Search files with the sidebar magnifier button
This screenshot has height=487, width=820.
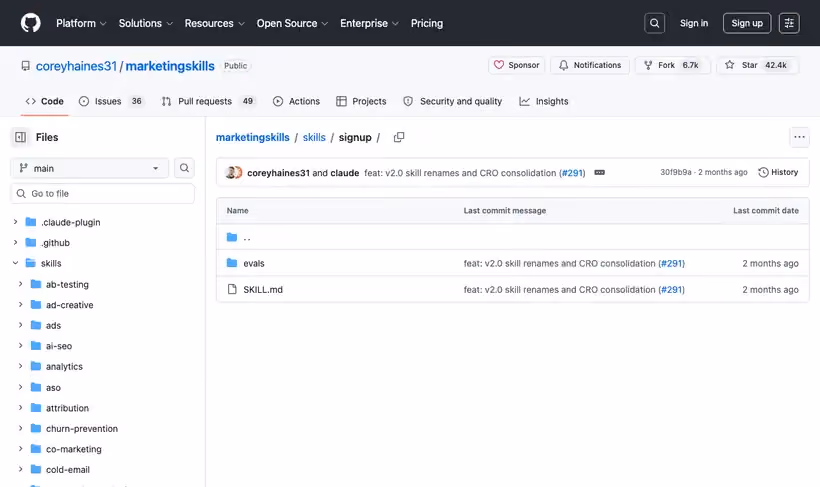tap(184, 168)
